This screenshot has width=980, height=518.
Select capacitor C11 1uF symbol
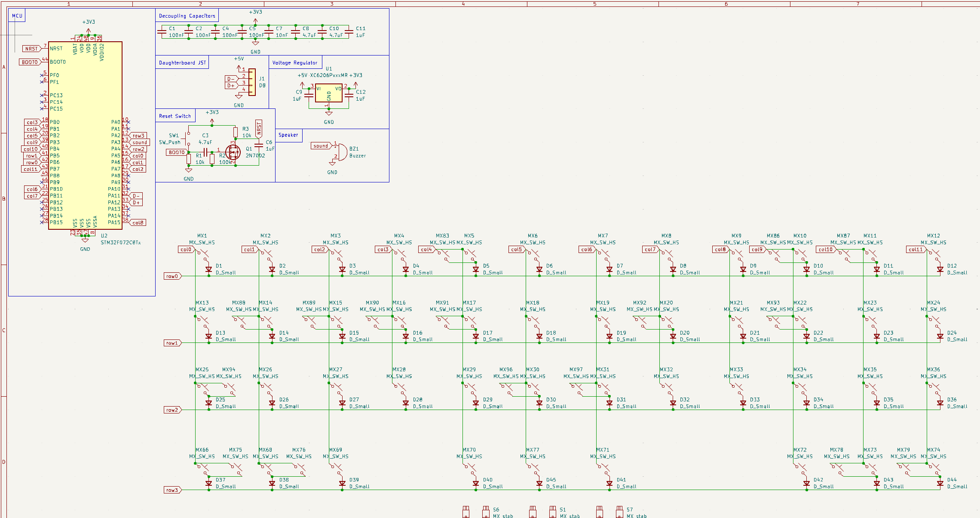tap(349, 32)
